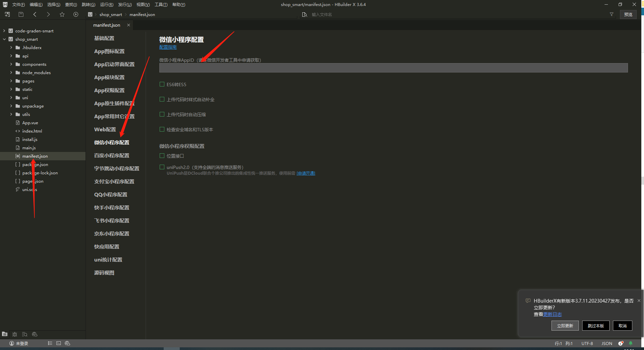Click the save file toolbar icon
The image size is (644, 350).
tap(21, 14)
